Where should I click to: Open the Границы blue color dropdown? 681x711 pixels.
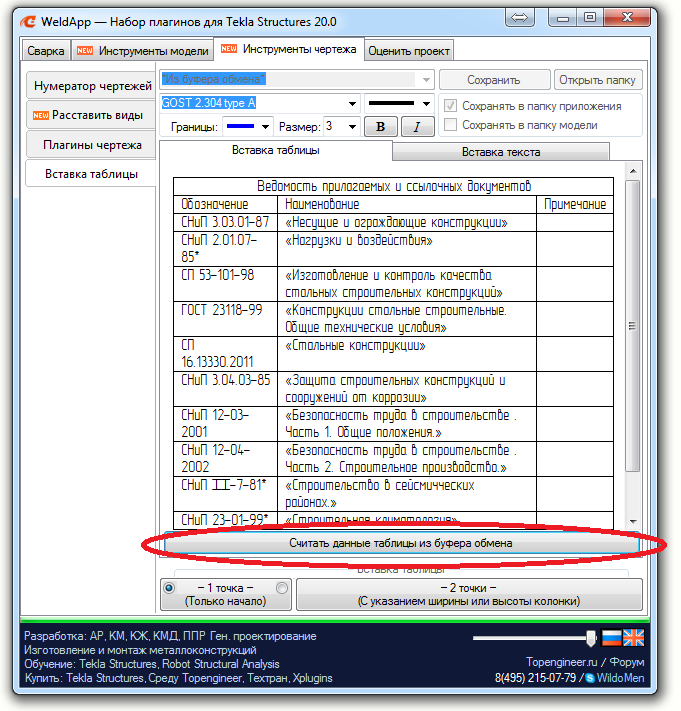click(266, 127)
